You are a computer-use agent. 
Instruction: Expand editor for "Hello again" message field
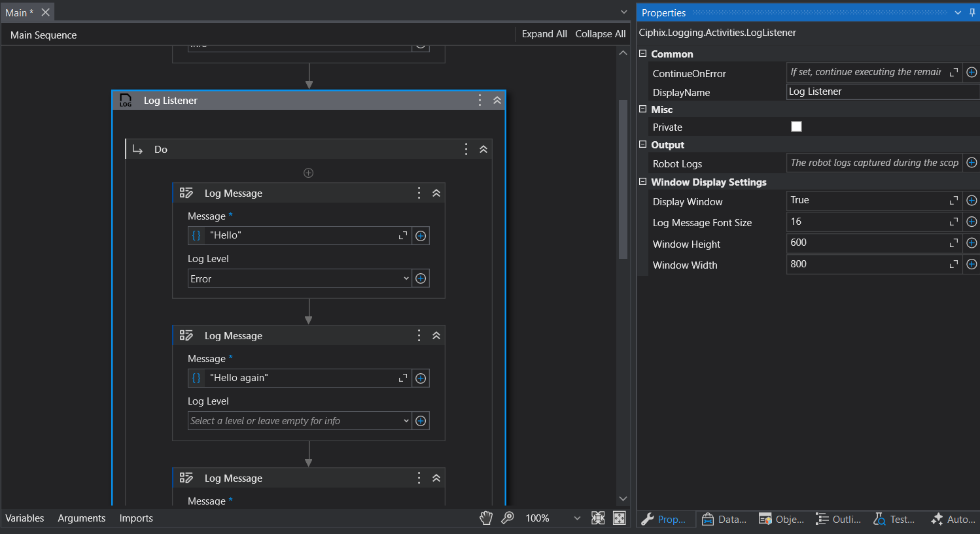(403, 378)
